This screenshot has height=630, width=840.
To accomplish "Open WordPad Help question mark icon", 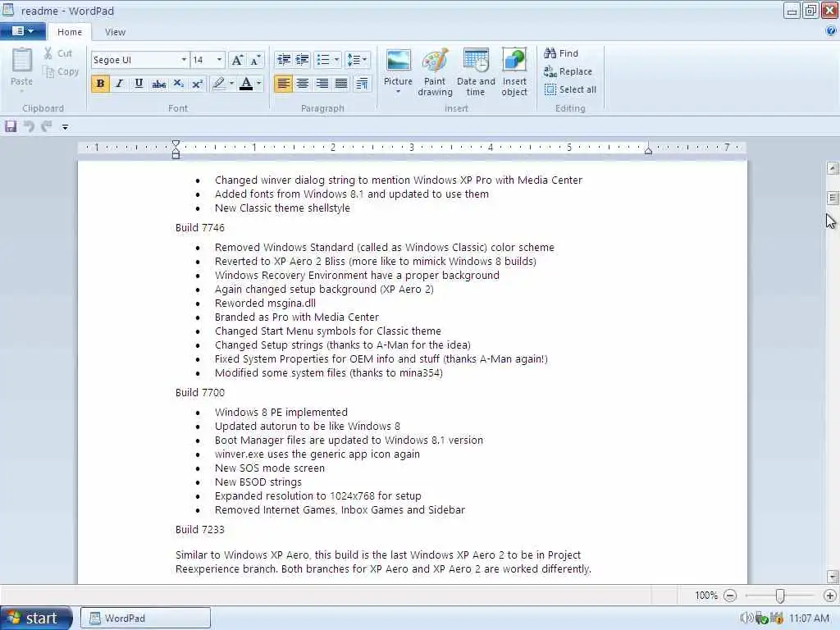I will point(831,31).
